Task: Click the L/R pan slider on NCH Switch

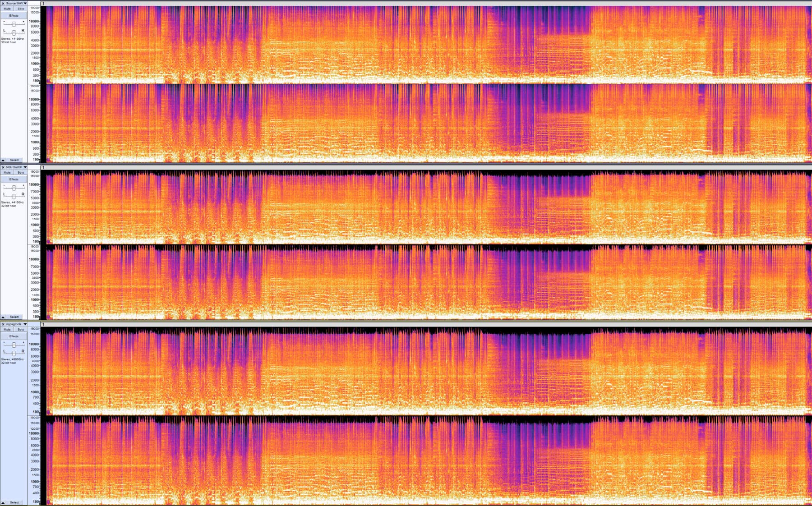Action: tap(14, 196)
